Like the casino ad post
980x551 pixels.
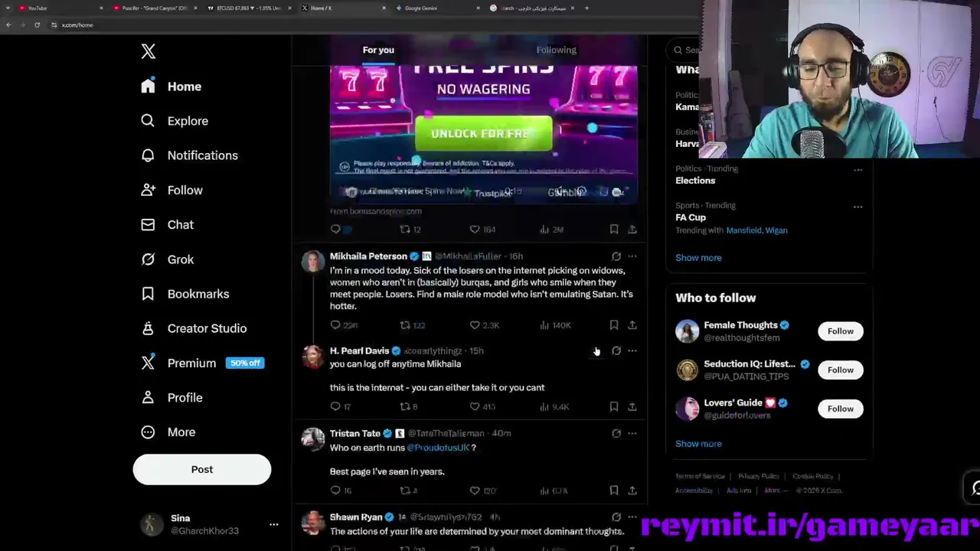coord(482,229)
